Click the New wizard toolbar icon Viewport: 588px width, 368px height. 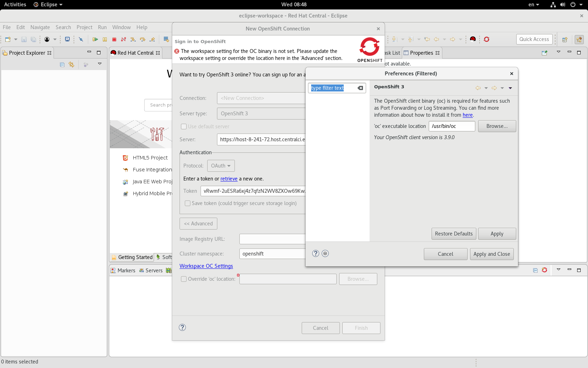pos(8,39)
